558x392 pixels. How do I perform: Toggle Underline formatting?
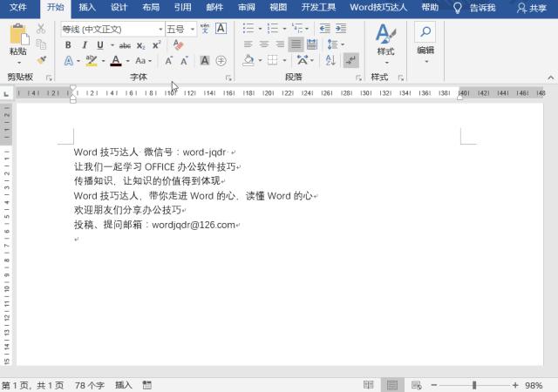100,45
